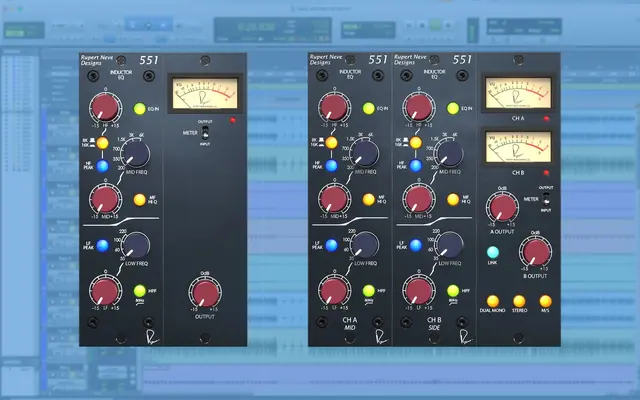
Task: Toggle the cyan LINK button
Action: point(493,252)
